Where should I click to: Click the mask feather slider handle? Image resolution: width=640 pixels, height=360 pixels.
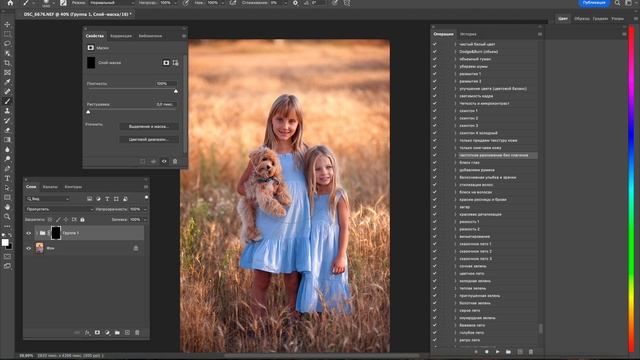tap(88, 112)
